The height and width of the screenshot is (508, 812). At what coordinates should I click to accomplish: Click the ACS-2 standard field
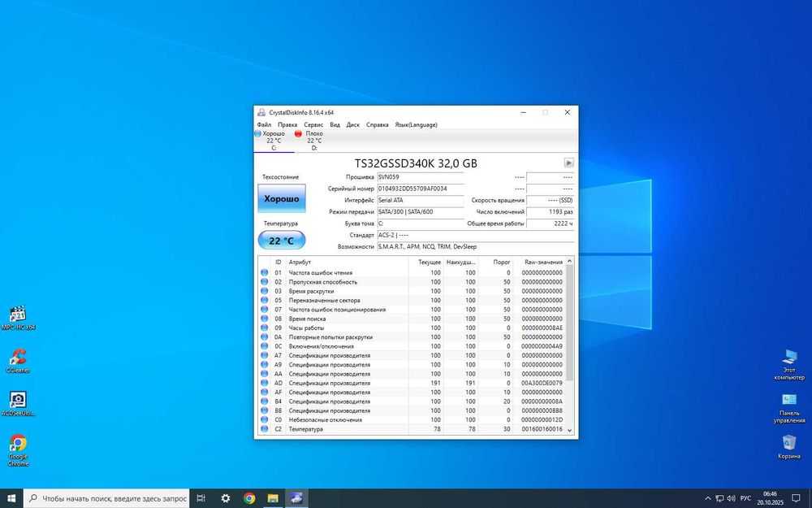tap(475, 235)
